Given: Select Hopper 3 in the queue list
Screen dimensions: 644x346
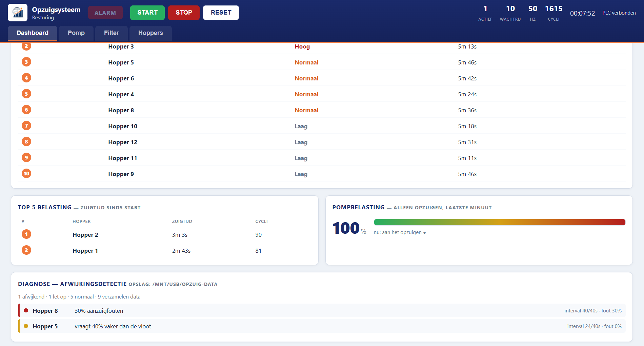Looking at the screenshot, I should (x=121, y=46).
